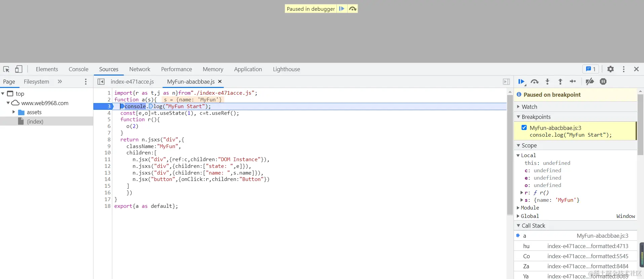Viewport: 644px width, 279px height.
Task: Expand the assets folder
Action: coord(14,112)
